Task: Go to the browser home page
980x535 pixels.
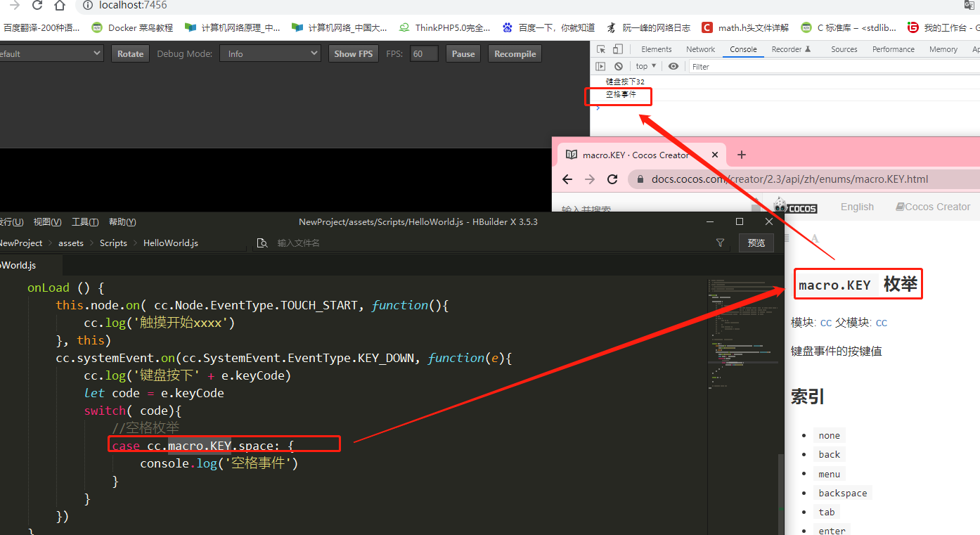Action: [60, 5]
